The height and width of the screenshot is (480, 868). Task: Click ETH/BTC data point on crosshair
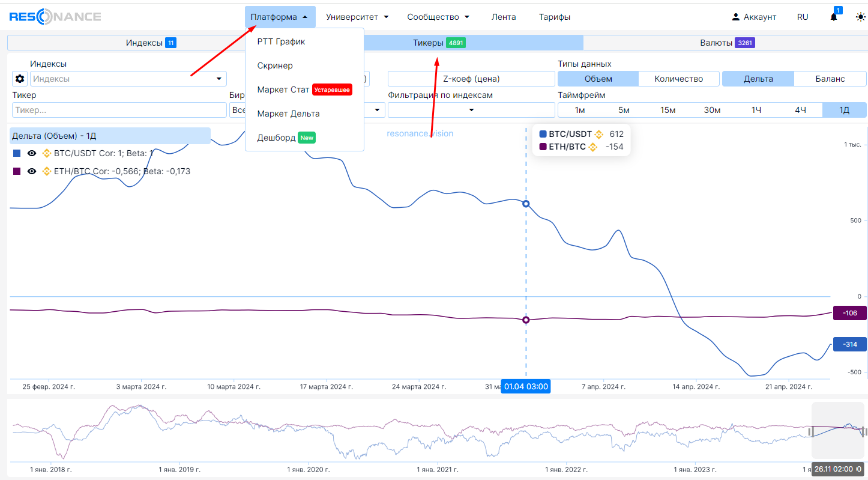(x=526, y=320)
